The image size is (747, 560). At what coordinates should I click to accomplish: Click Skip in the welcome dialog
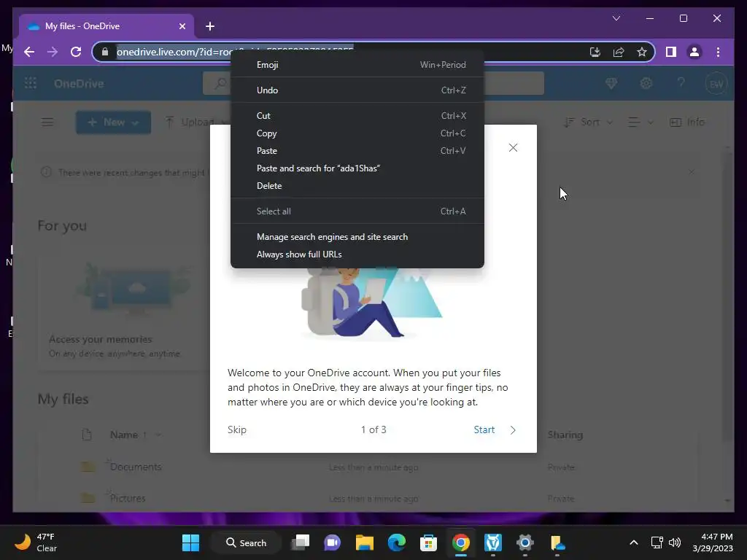click(237, 429)
